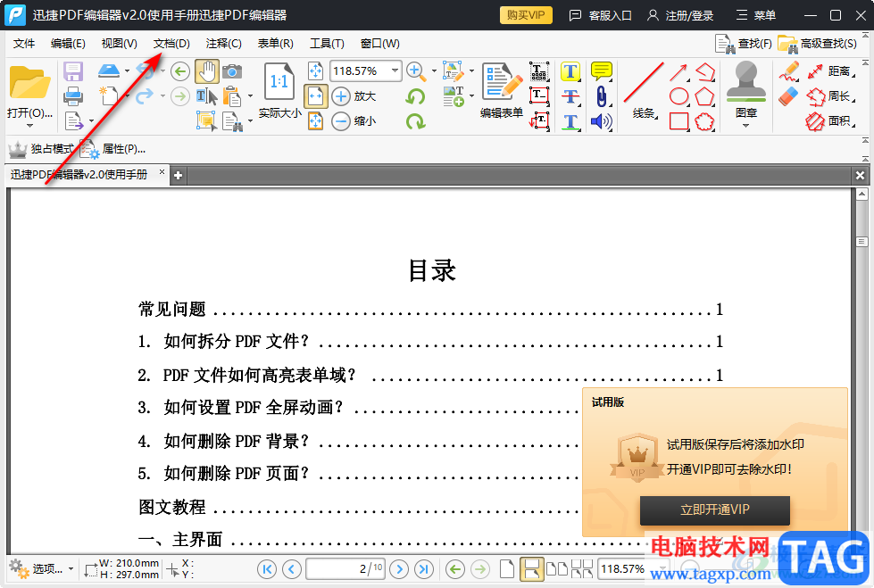
Task: Click the attach file paperclip icon
Action: [602, 96]
